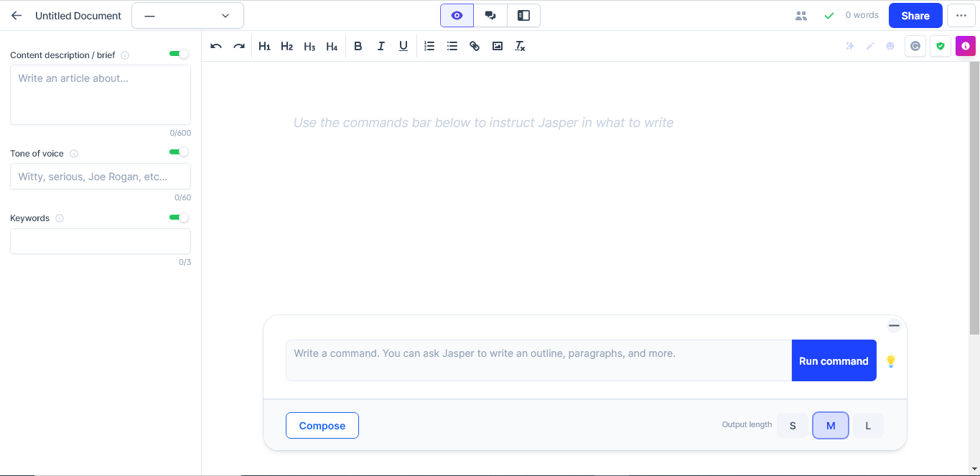Select short output length S
Screen dimensions: 980x476
793,426
